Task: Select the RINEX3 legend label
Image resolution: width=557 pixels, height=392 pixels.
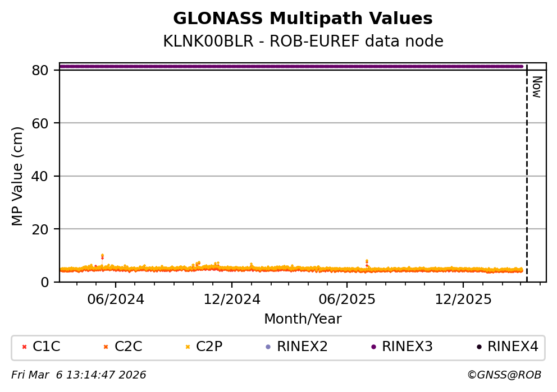Action: 407,347
